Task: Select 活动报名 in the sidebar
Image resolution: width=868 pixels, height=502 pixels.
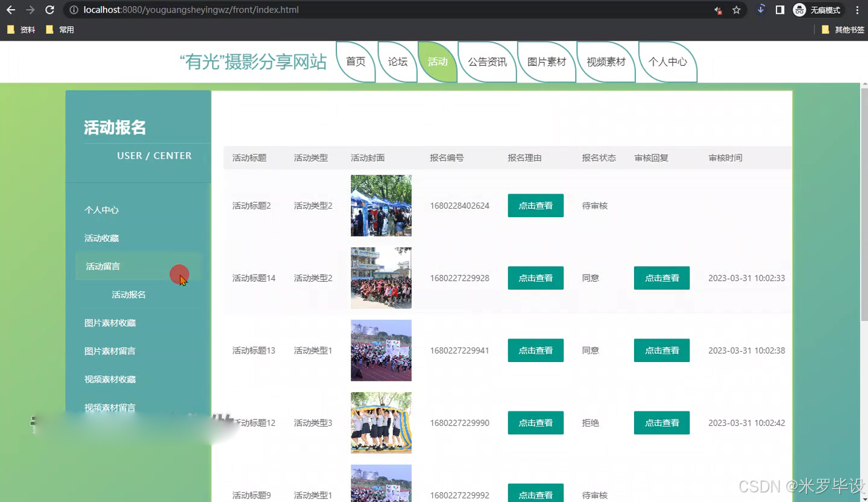Action: 128,294
